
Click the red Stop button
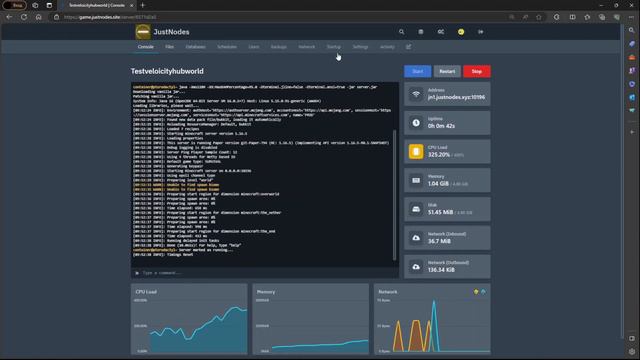tap(477, 71)
